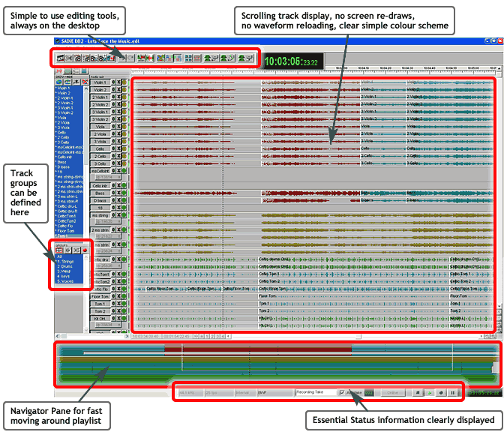Screen dimensions: 504x435
Task: Open the input selector below msCelloInt track
Action: pyautogui.click(x=108, y=177)
